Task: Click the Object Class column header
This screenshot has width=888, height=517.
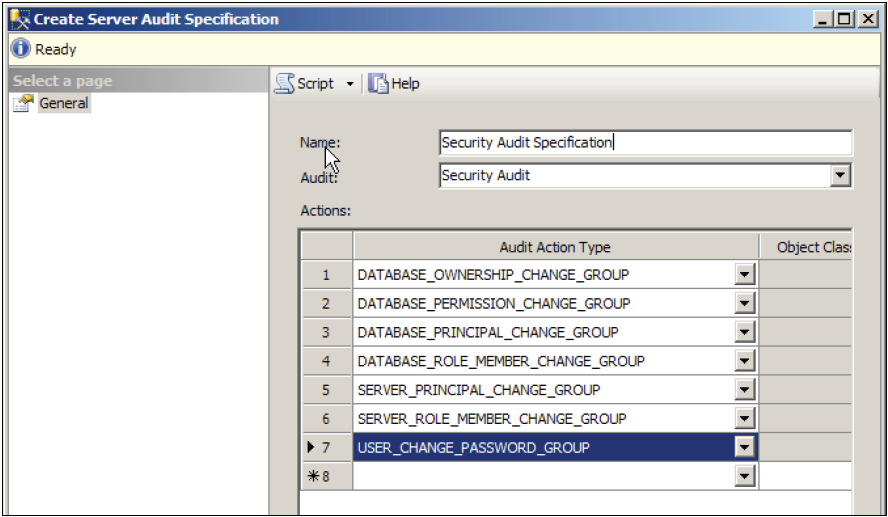Action: pos(806,247)
